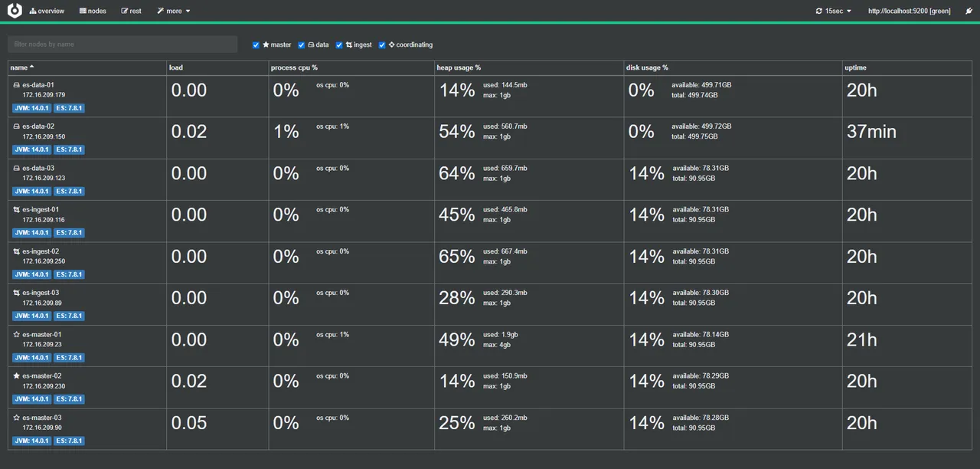This screenshot has height=469, width=980.
Task: Open the rest menu item
Action: click(131, 11)
